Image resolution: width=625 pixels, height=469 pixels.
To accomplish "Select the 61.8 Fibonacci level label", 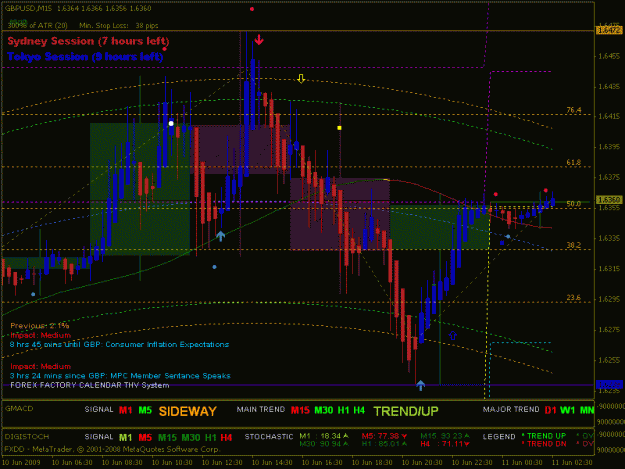I will [x=574, y=162].
